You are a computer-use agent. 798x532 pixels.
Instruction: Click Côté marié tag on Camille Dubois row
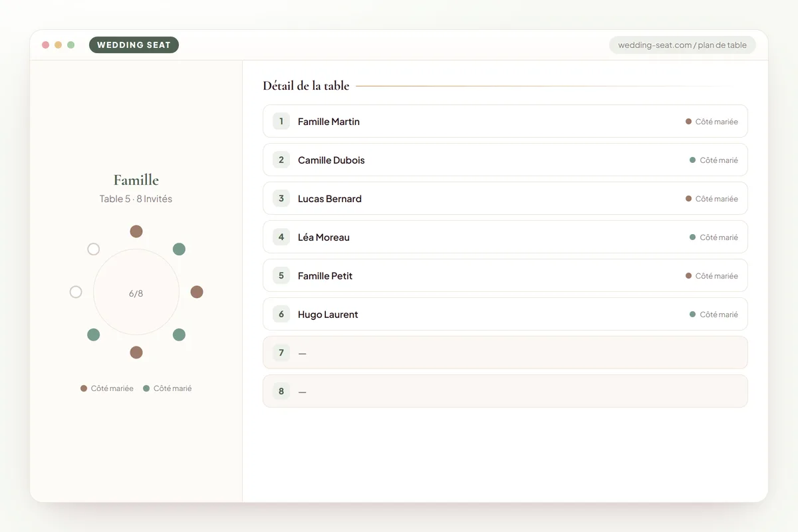[x=714, y=160]
